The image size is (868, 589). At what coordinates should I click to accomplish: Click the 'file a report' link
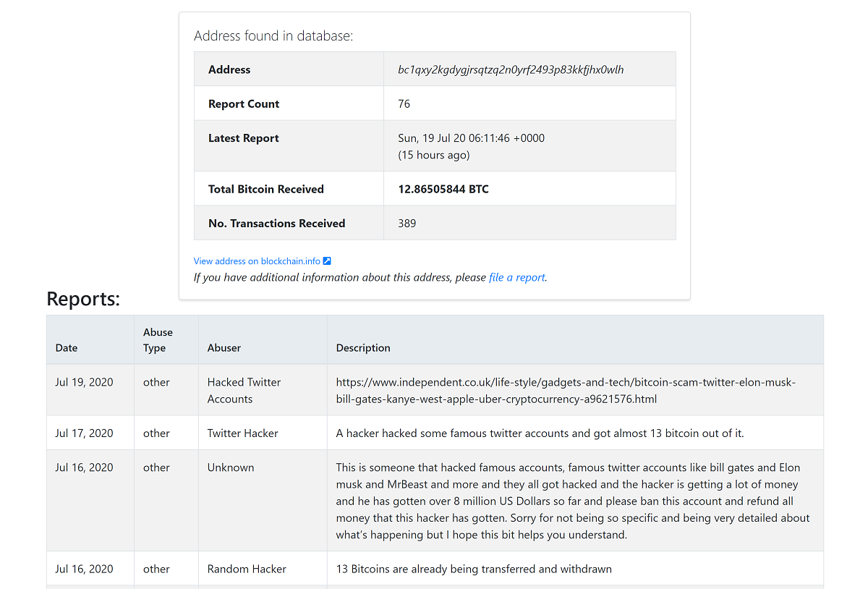516,277
